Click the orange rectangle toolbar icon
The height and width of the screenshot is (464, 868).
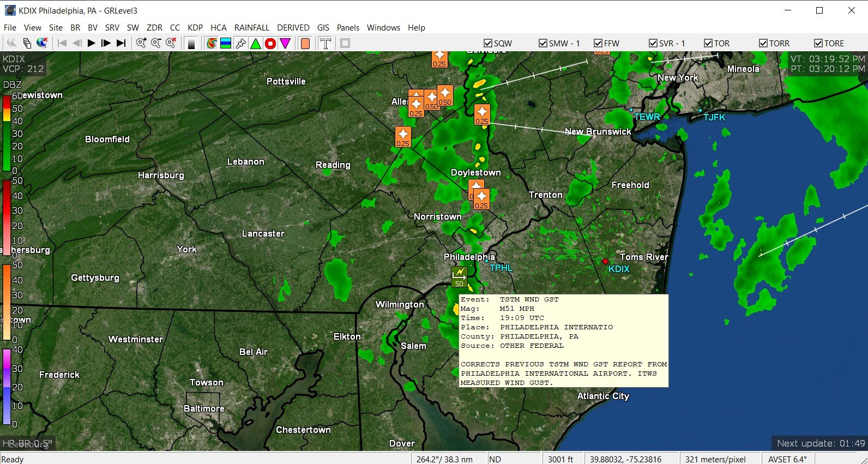click(305, 43)
